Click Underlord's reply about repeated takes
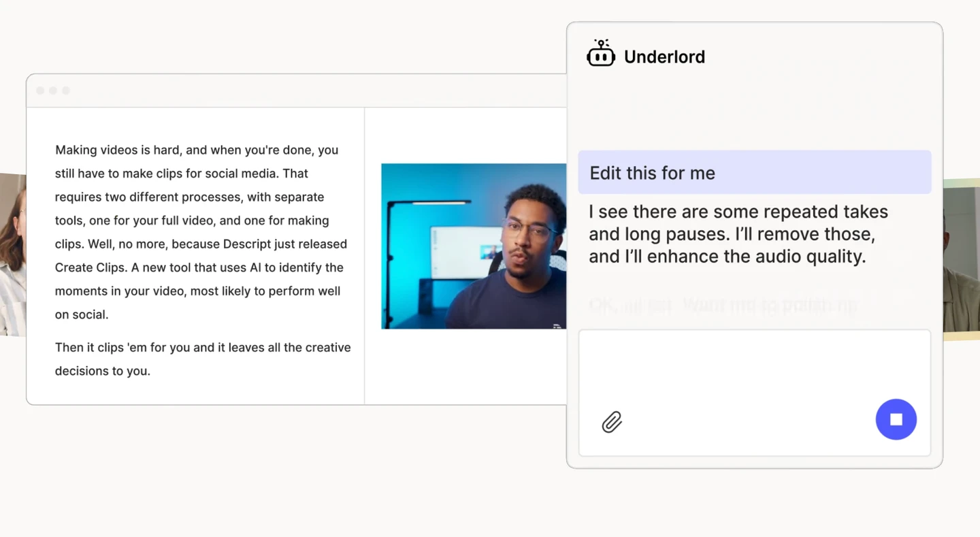 click(738, 233)
